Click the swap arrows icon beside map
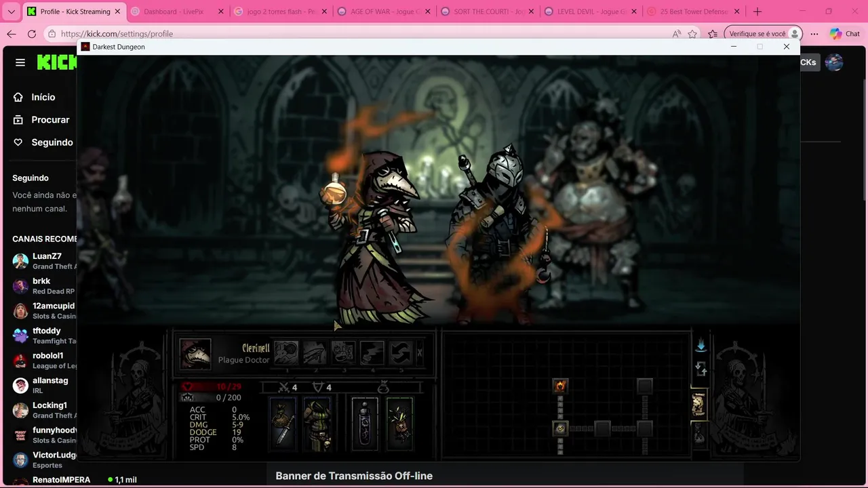 [x=701, y=369]
